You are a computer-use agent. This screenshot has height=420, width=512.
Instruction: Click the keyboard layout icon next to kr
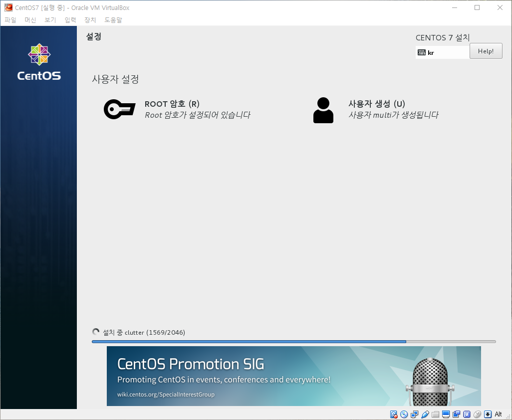pyautogui.click(x=422, y=52)
